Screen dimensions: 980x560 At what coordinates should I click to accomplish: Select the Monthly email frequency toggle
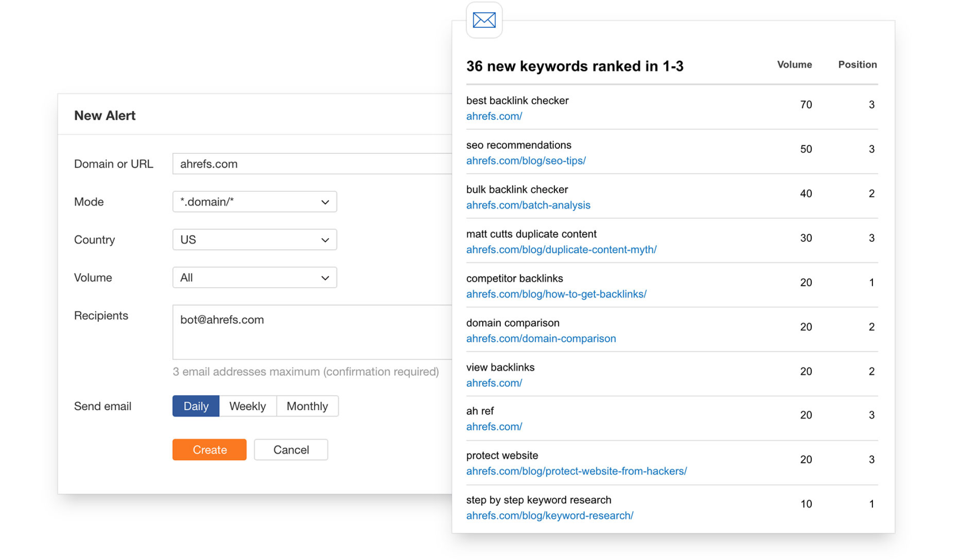(x=306, y=405)
